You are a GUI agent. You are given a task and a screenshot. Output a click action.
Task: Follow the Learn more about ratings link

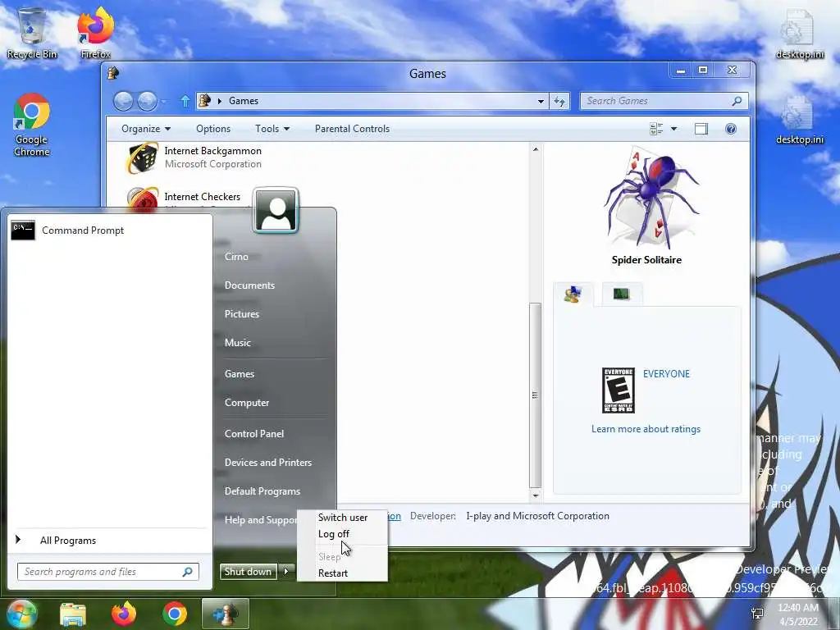(x=646, y=429)
